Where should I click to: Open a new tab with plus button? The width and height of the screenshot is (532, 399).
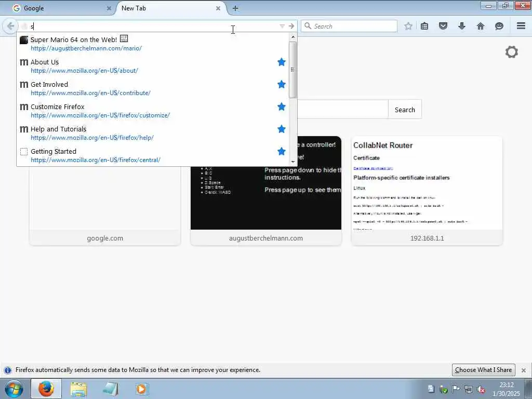click(x=235, y=8)
